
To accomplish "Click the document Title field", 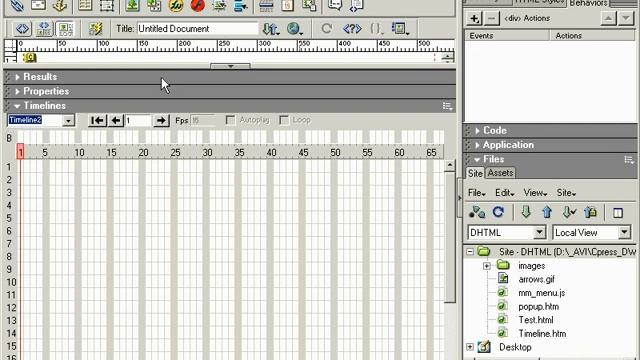I will pyautogui.click(x=198, y=29).
